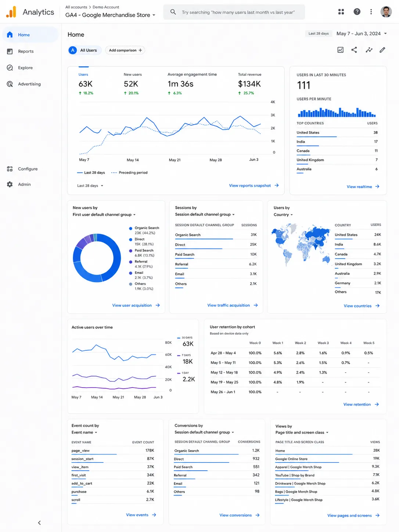Click the Others legend color dot
Image resolution: width=399 pixels, height=532 pixels.
point(130,284)
